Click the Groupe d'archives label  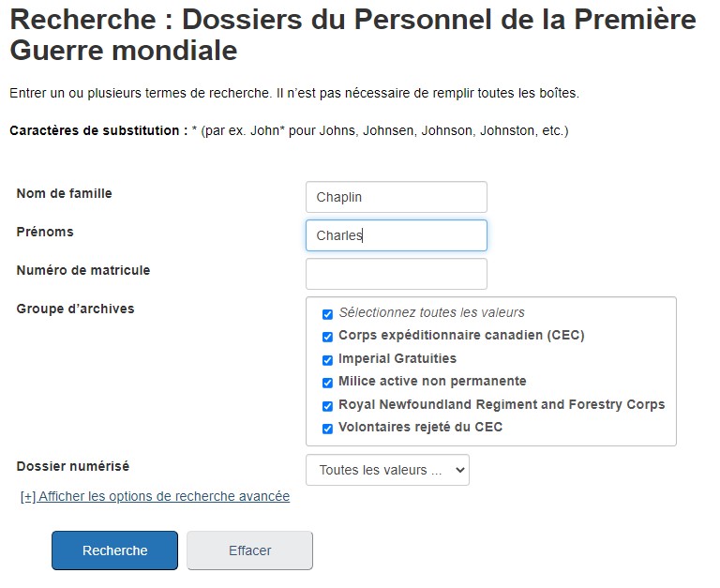tap(75, 309)
